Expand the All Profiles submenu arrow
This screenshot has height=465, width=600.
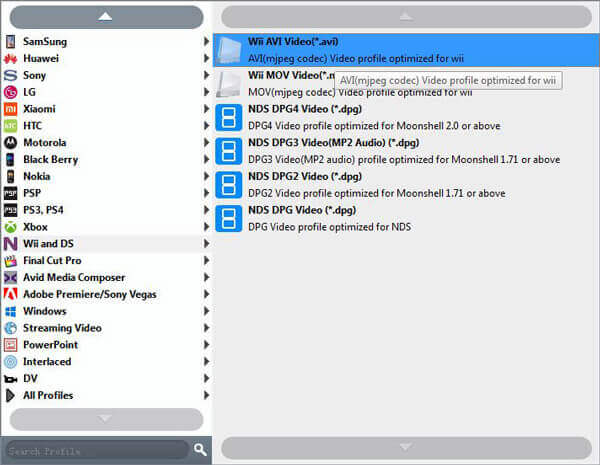pyautogui.click(x=206, y=395)
